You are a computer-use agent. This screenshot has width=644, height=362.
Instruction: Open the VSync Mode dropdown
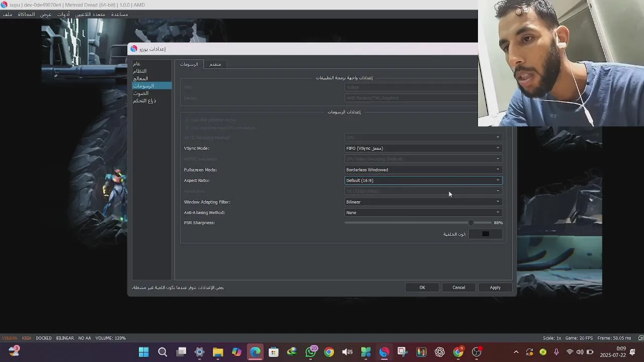click(x=423, y=148)
